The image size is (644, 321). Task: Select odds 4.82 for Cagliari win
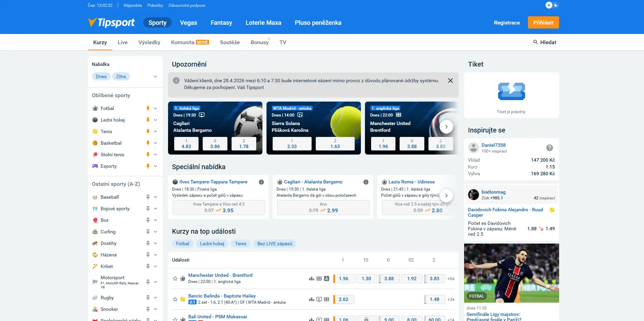click(x=186, y=144)
